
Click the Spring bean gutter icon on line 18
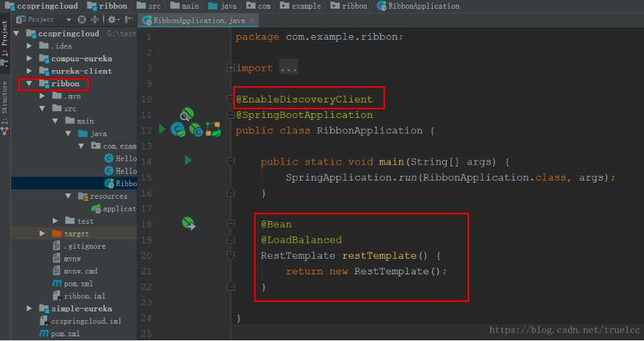click(x=188, y=223)
